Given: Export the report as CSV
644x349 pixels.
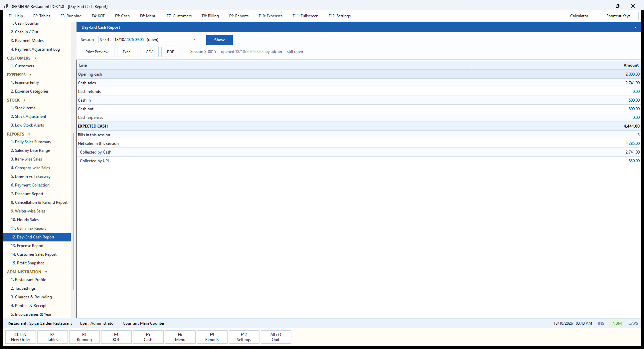Looking at the screenshot, I should 149,52.
